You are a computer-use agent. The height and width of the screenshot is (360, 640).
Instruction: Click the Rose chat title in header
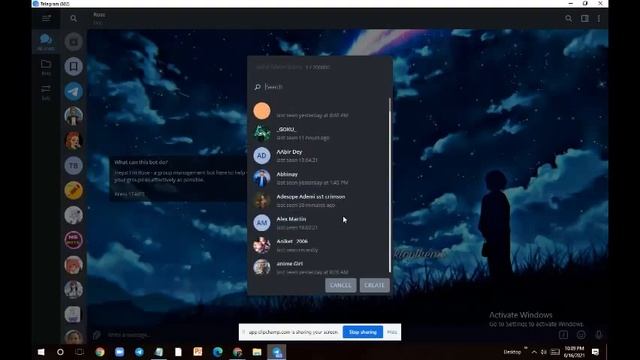pos(99,15)
